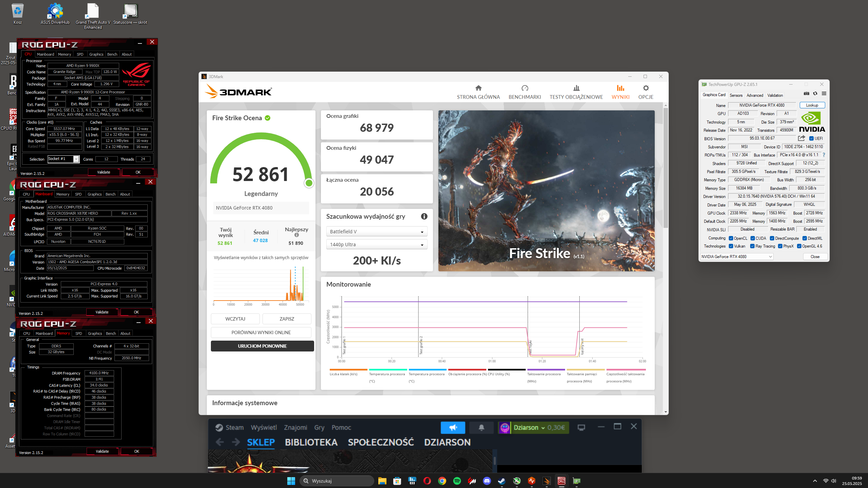Open the Znajomi menu in Steam

tap(295, 428)
